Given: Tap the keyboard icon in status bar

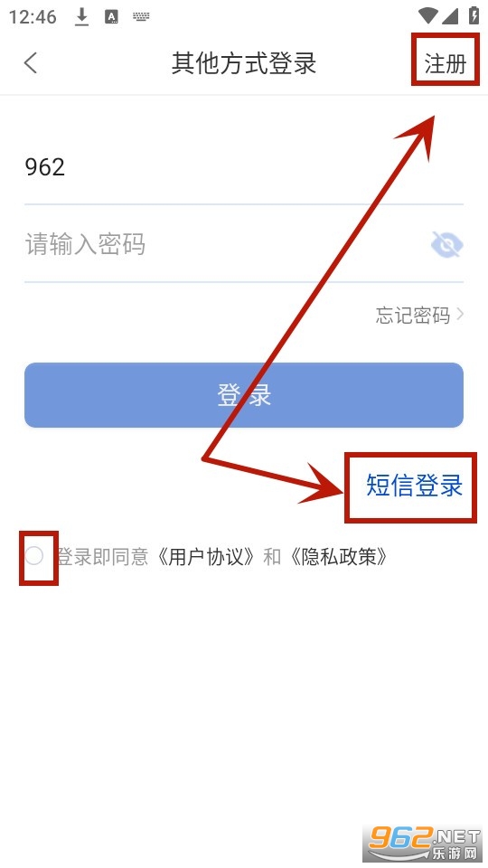Looking at the screenshot, I should pyautogui.click(x=142, y=16).
